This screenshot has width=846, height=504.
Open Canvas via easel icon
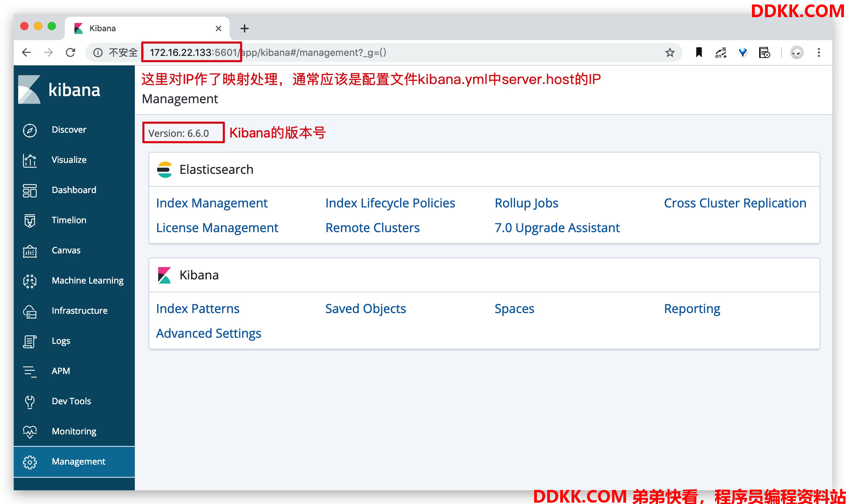coord(30,251)
